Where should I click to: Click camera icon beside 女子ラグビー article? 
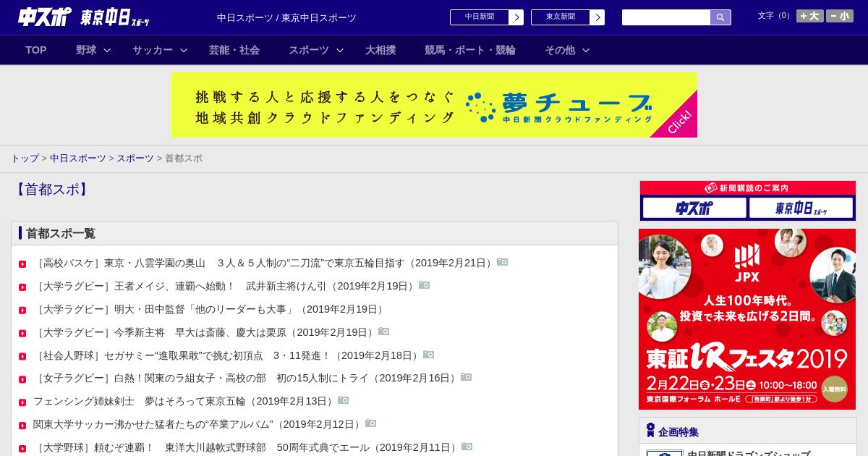click(x=466, y=377)
